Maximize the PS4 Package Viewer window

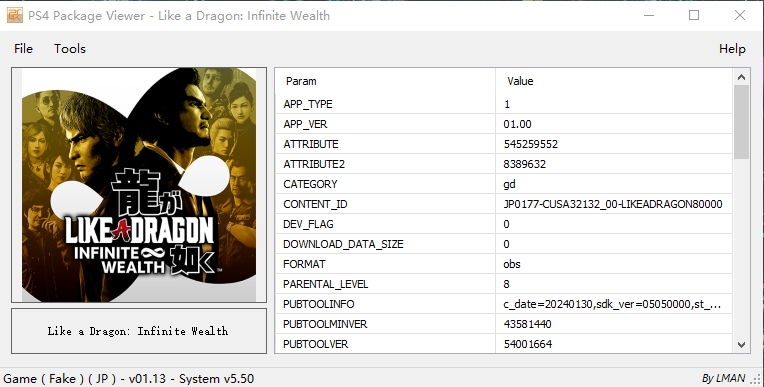point(694,16)
